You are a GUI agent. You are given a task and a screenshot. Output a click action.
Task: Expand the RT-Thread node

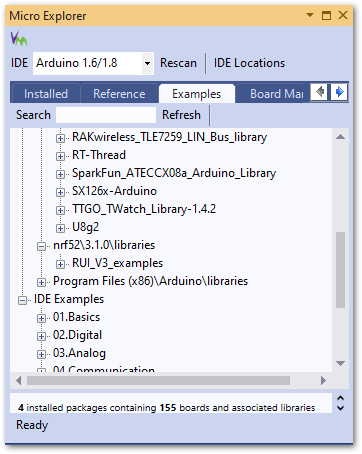tap(60, 156)
